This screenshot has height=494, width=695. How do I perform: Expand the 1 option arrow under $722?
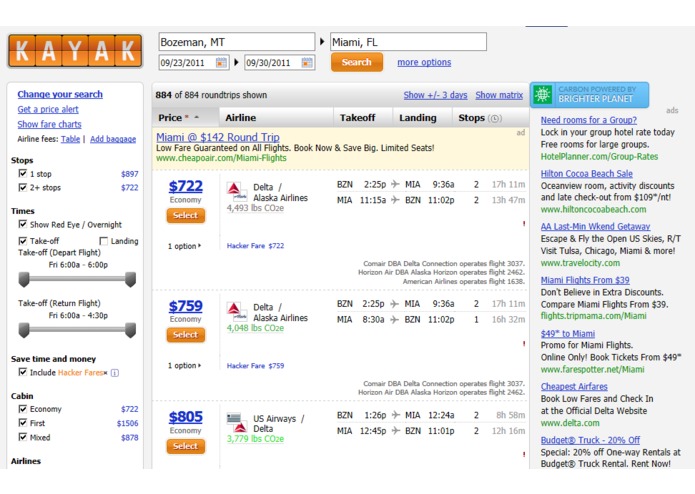(199, 246)
